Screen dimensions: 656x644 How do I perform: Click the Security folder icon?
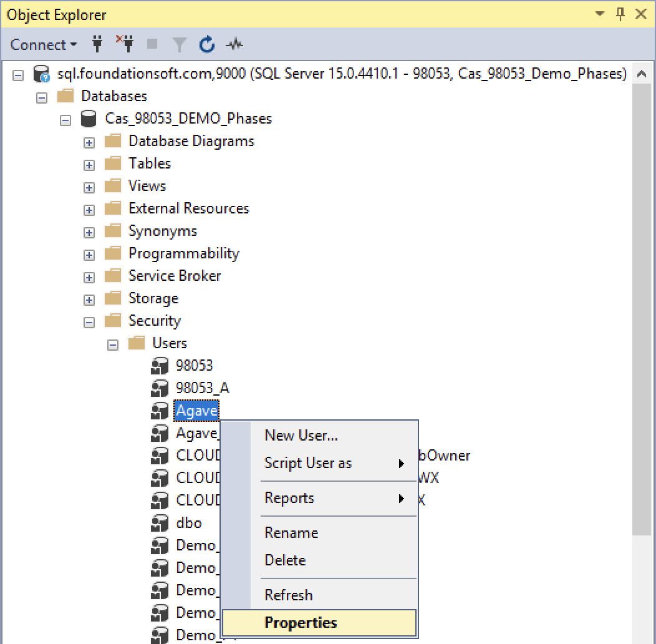pyautogui.click(x=112, y=320)
